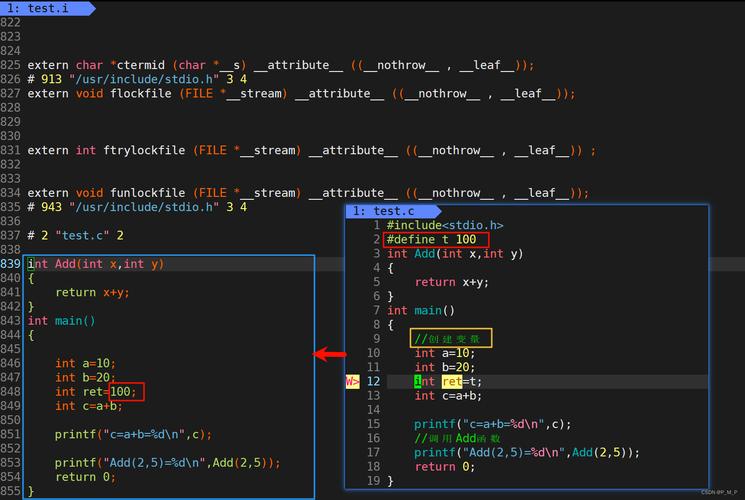Click line number 19 in test.c
The height and width of the screenshot is (500, 745).
click(373, 480)
